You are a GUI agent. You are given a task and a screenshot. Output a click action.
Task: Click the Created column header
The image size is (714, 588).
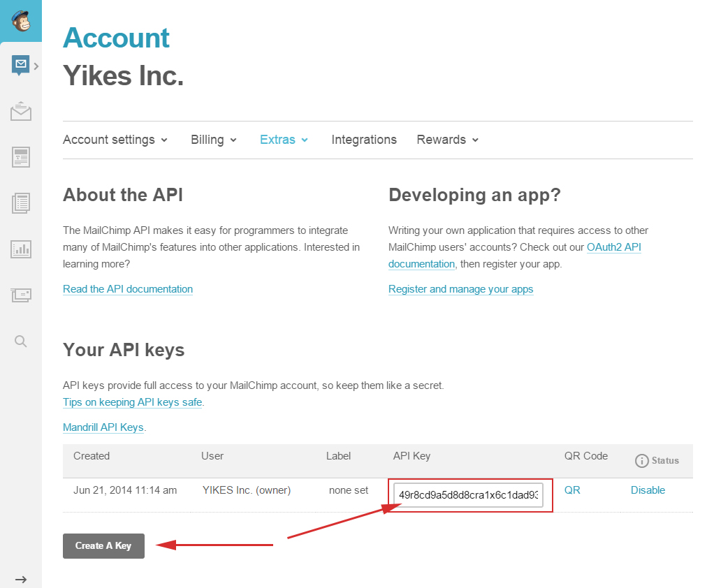click(92, 456)
